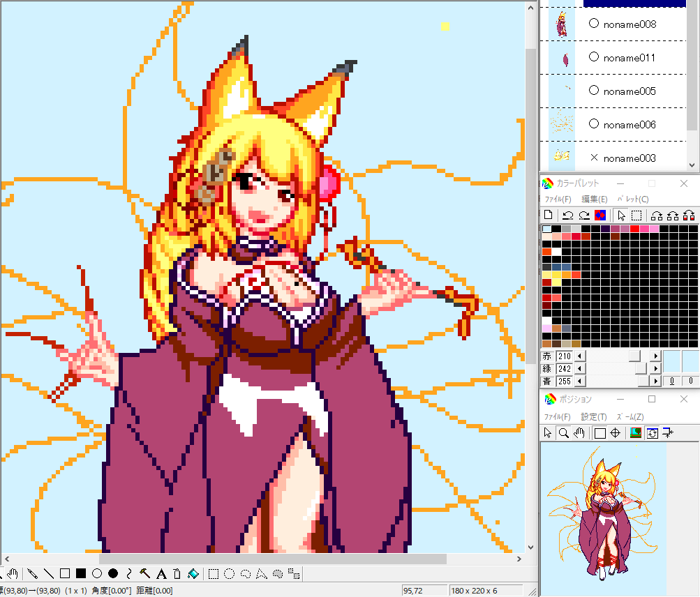Click the square frame icon in Position window

(600, 433)
